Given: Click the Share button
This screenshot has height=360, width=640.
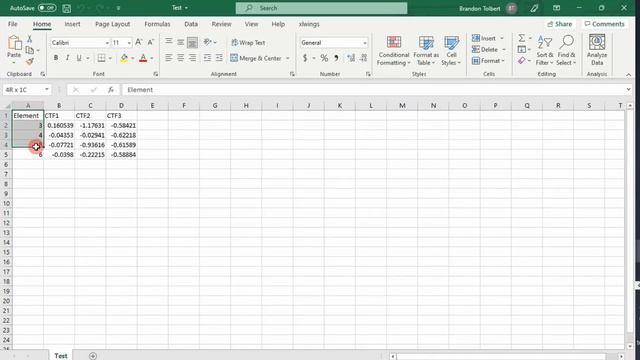Looking at the screenshot, I should 560,24.
